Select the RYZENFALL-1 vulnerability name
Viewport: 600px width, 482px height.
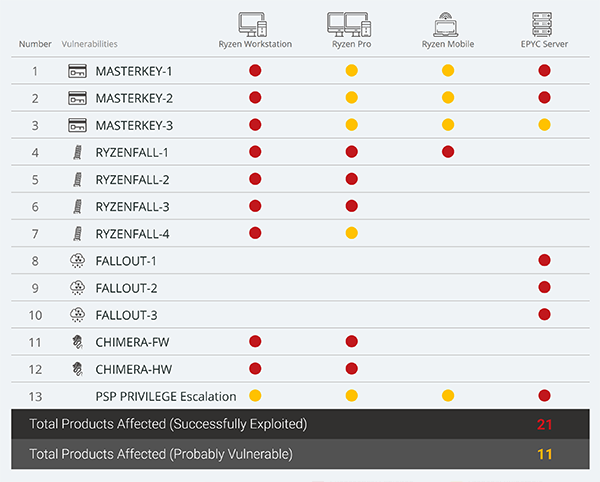132,153
